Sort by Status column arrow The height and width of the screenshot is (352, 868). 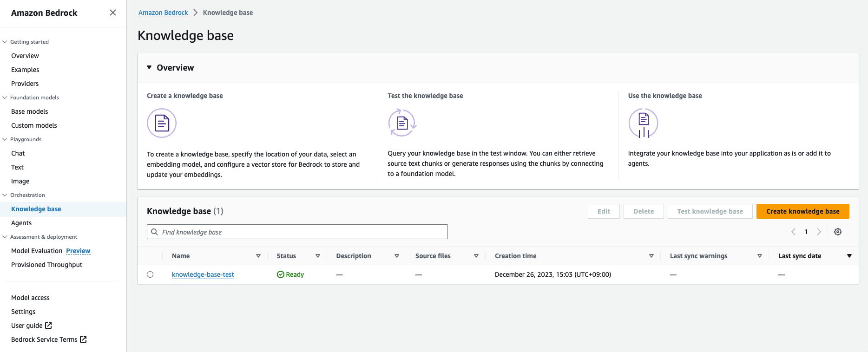(318, 256)
